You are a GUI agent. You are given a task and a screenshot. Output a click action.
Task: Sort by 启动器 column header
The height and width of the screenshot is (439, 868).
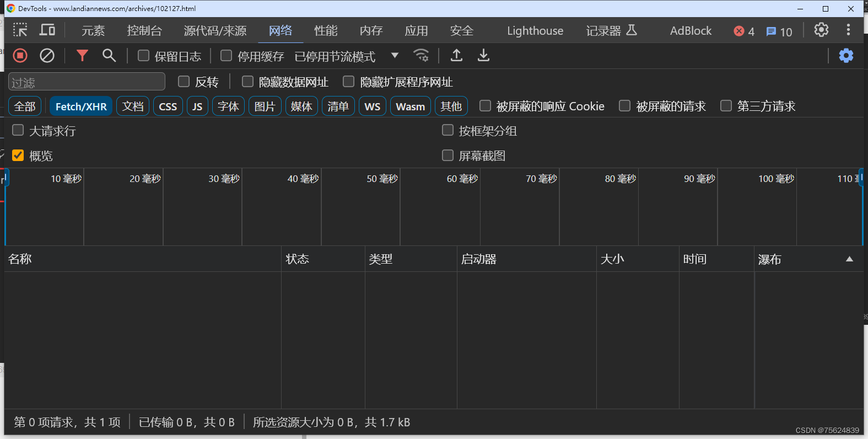click(x=527, y=259)
